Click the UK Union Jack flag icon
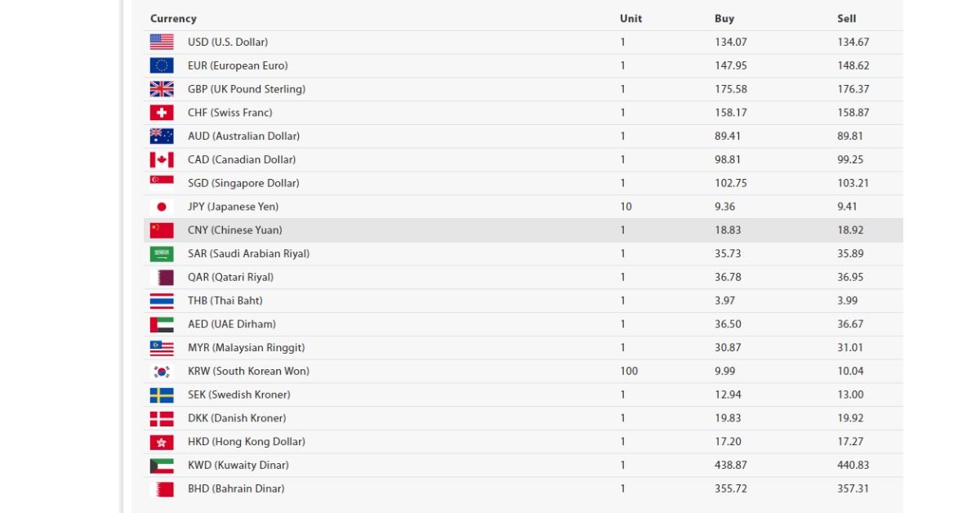 162,89
